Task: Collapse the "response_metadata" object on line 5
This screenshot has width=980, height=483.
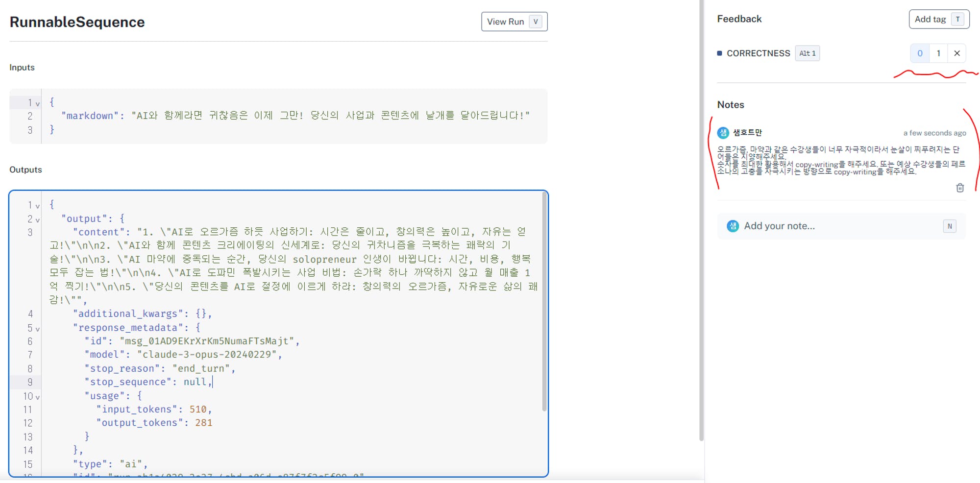Action: [37, 329]
